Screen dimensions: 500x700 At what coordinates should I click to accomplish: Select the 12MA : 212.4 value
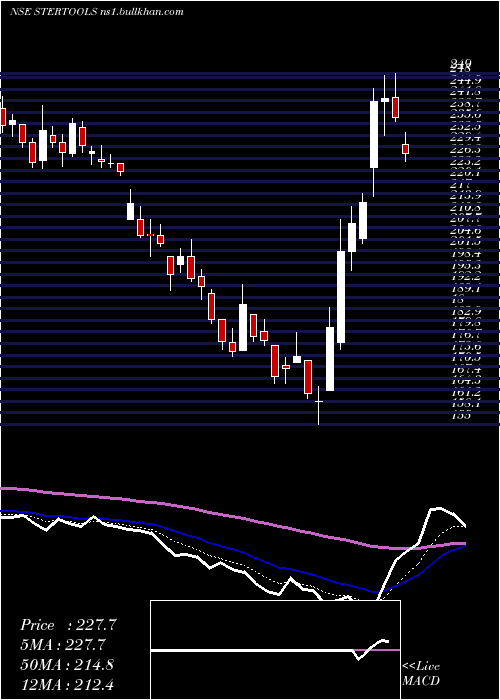[x=67, y=684]
